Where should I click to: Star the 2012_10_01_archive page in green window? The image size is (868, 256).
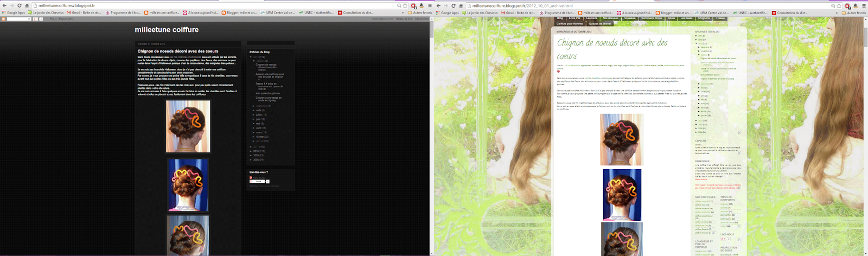[839, 5]
